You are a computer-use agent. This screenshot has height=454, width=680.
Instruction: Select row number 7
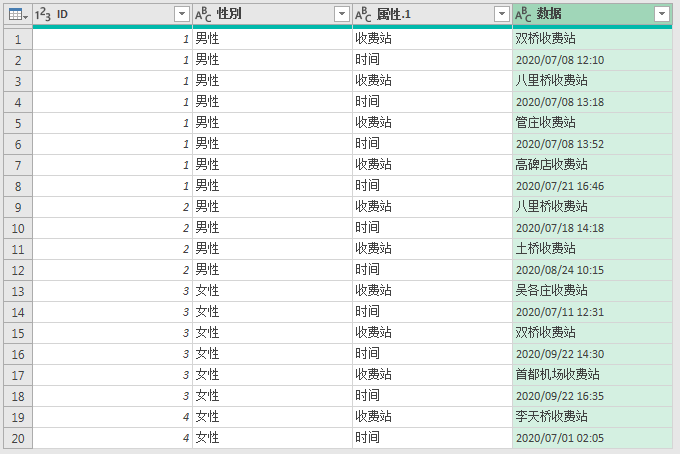click(x=18, y=165)
